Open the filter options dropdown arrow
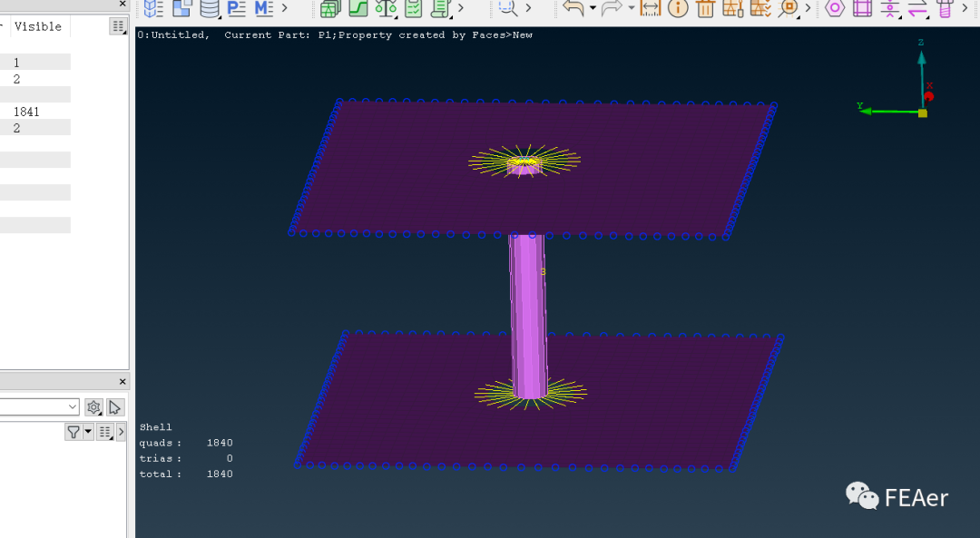The width and height of the screenshot is (980, 538). click(x=88, y=432)
